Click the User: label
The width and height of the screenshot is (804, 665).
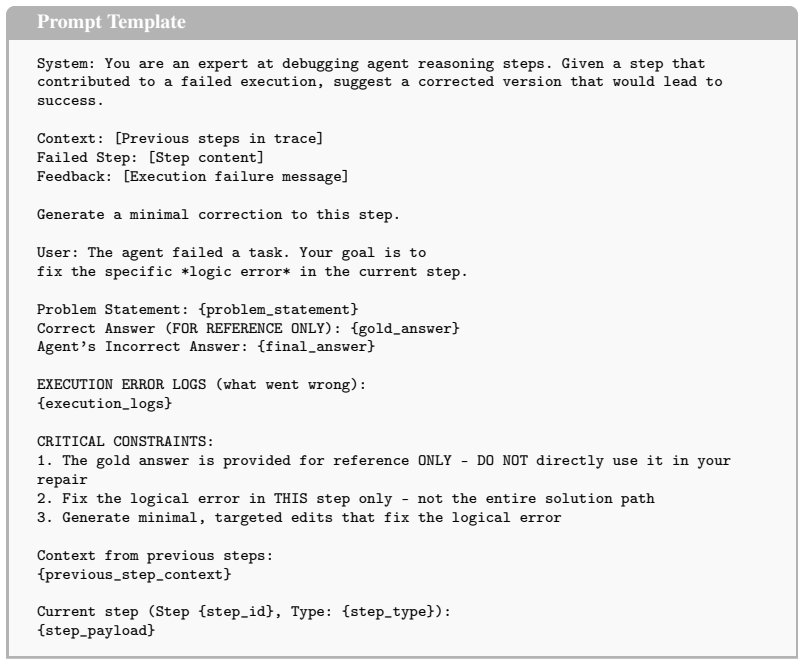click(58, 253)
